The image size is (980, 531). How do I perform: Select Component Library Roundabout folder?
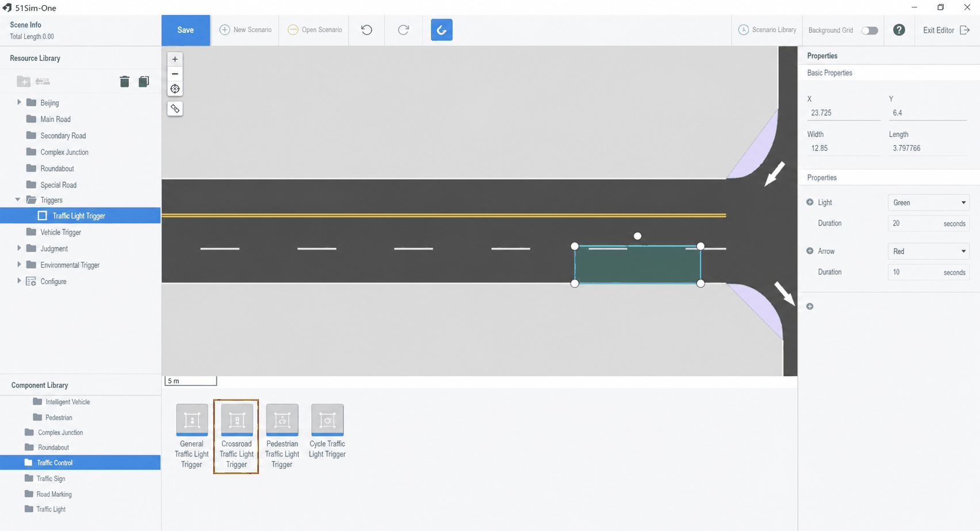pos(53,447)
